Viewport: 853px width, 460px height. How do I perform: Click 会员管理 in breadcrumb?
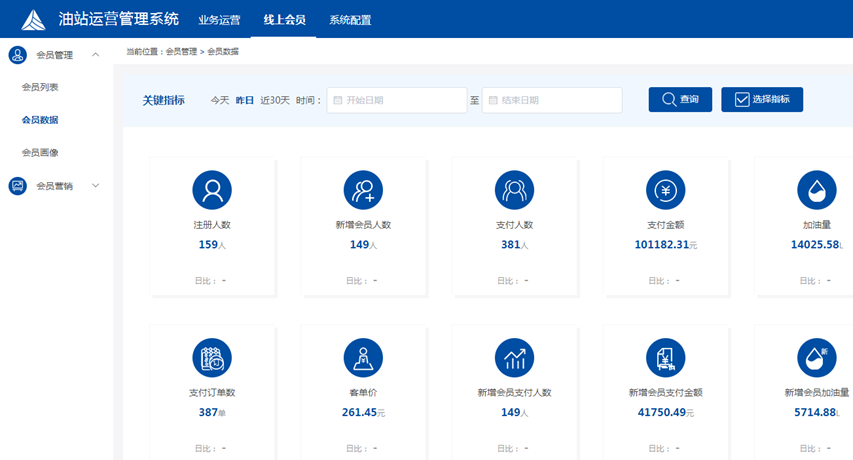click(181, 52)
